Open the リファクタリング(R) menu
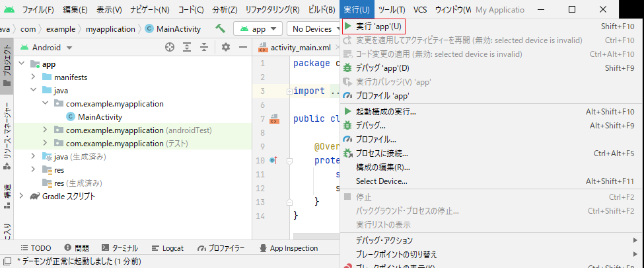 272,9
